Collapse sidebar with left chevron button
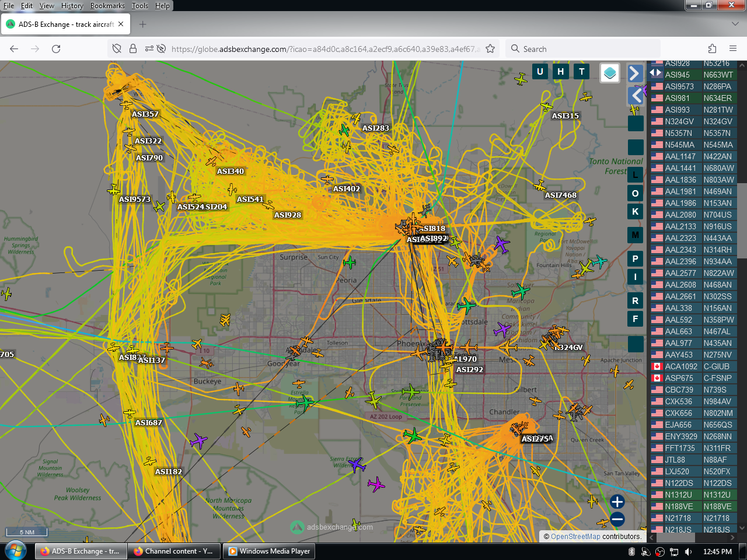747x560 pixels. pos(636,96)
